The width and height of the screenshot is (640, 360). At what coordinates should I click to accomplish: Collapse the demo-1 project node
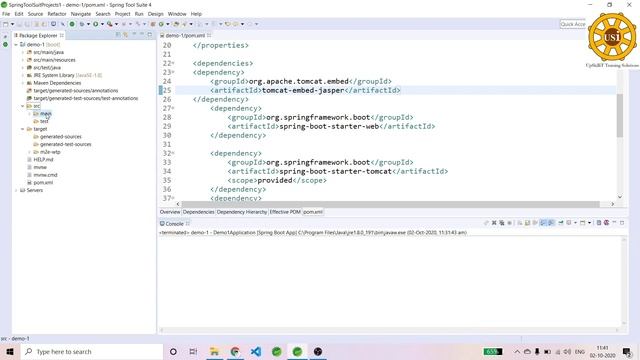16,44
